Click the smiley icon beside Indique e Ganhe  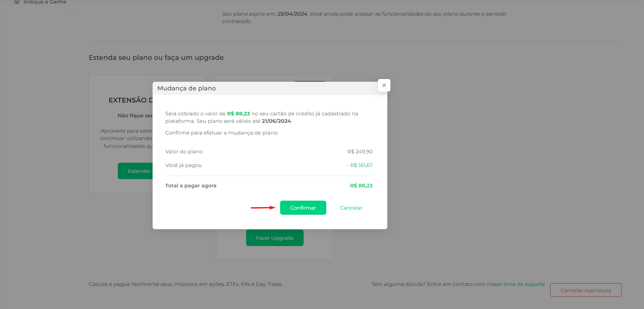click(17, 2)
